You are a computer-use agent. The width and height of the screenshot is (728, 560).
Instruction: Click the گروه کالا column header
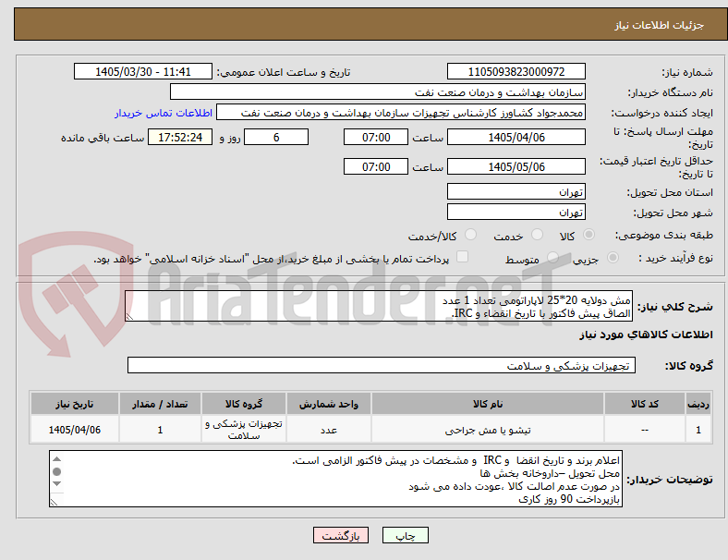point(244,404)
